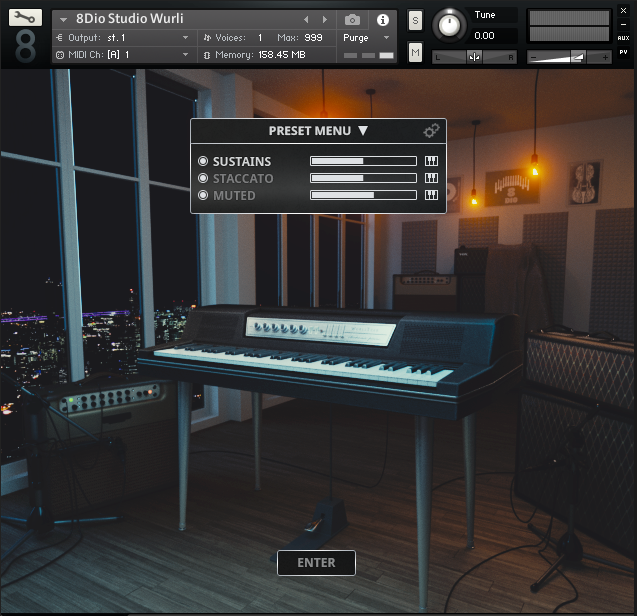Click the Memory chip icon

pyautogui.click(x=207, y=55)
